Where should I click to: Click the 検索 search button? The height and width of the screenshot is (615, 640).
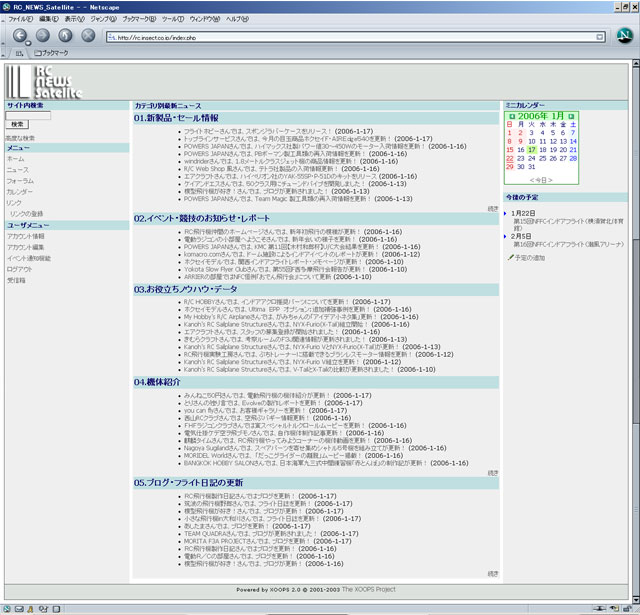[x=17, y=125]
